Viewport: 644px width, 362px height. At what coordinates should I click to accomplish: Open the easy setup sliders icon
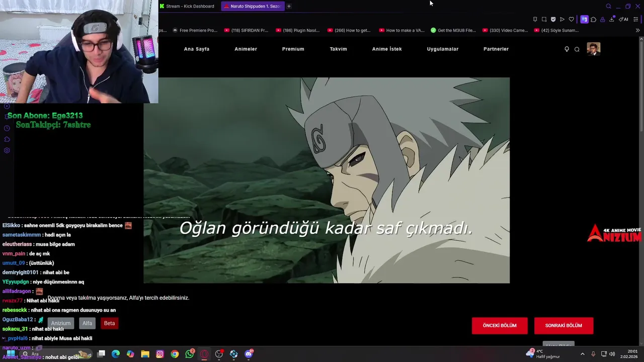click(635, 19)
